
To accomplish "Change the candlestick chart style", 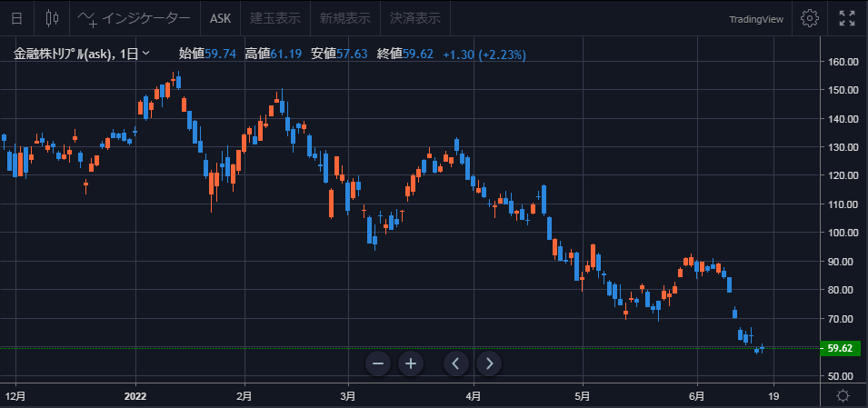I will pos(52,18).
